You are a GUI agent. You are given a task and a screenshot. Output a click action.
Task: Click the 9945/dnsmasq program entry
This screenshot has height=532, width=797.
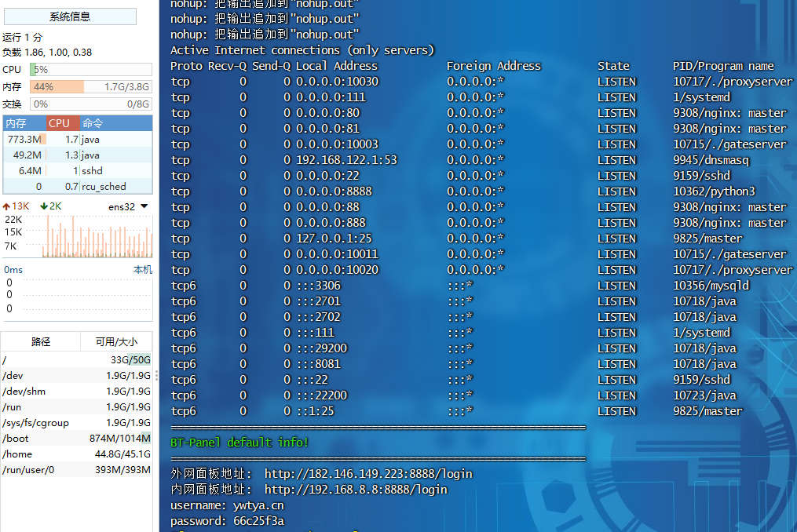coord(711,160)
